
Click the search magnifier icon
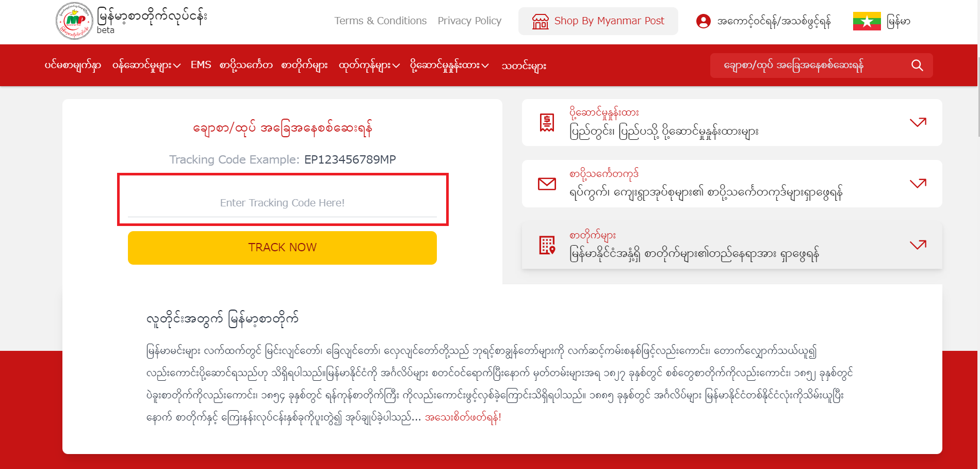917,66
